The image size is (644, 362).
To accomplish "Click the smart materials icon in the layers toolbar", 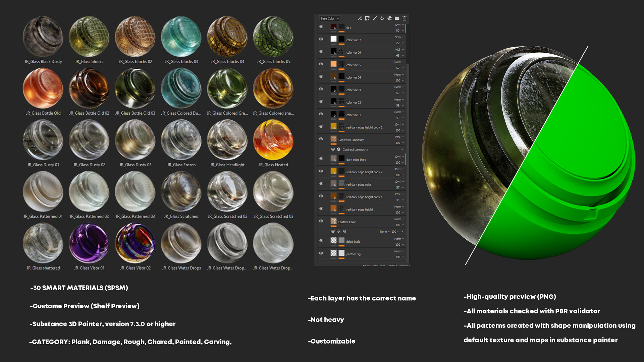I will [389, 19].
